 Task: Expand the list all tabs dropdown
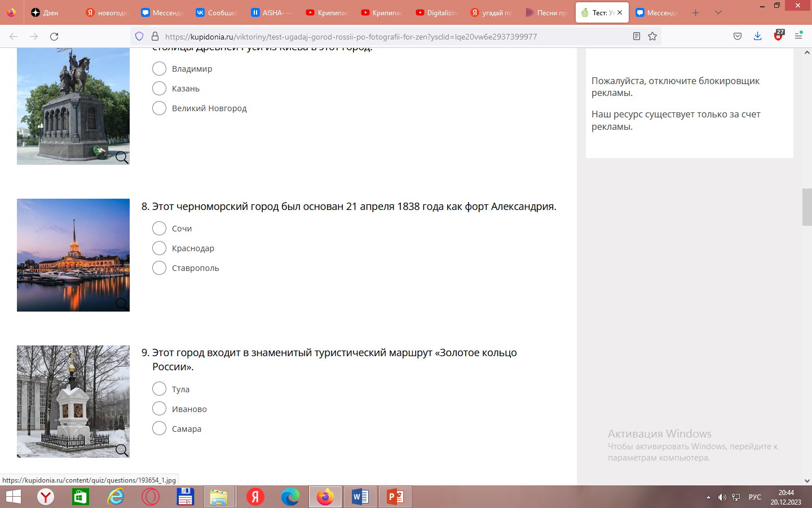coord(718,12)
